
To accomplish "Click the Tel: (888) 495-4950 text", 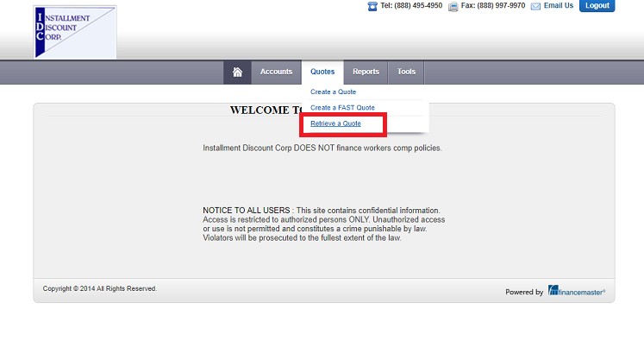I will click(x=411, y=6).
